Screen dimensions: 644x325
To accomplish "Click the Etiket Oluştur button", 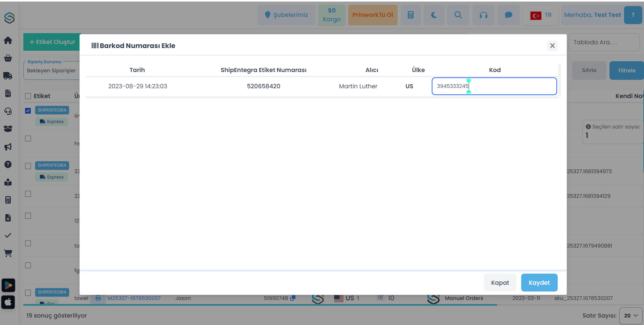I will point(52,42).
